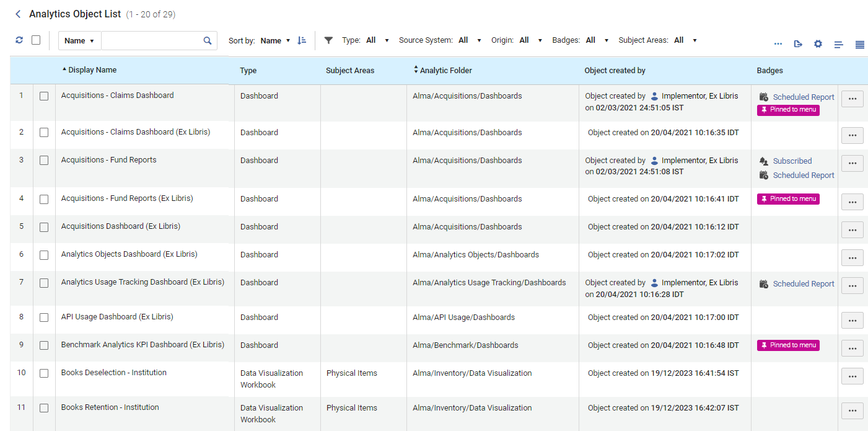This screenshot has width=868, height=431.
Task: Select the Benchmark Analytics KPI Dashboard checkbox
Action: pos(44,346)
